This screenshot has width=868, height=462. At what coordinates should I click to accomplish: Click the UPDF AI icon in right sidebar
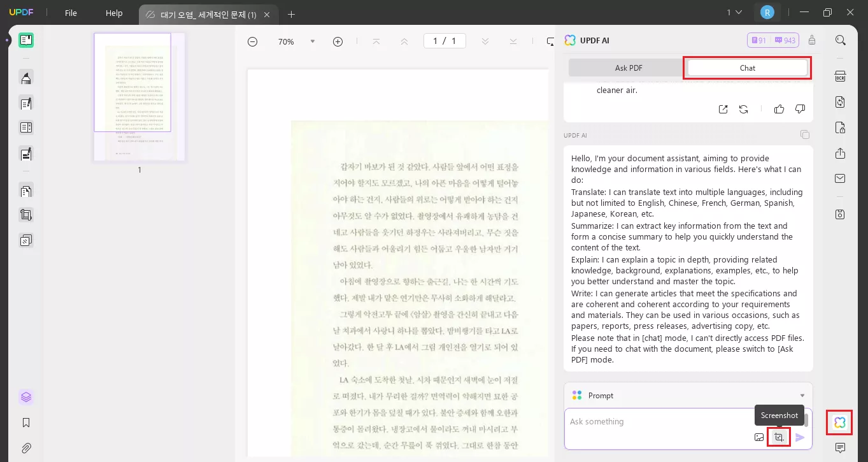(x=839, y=422)
